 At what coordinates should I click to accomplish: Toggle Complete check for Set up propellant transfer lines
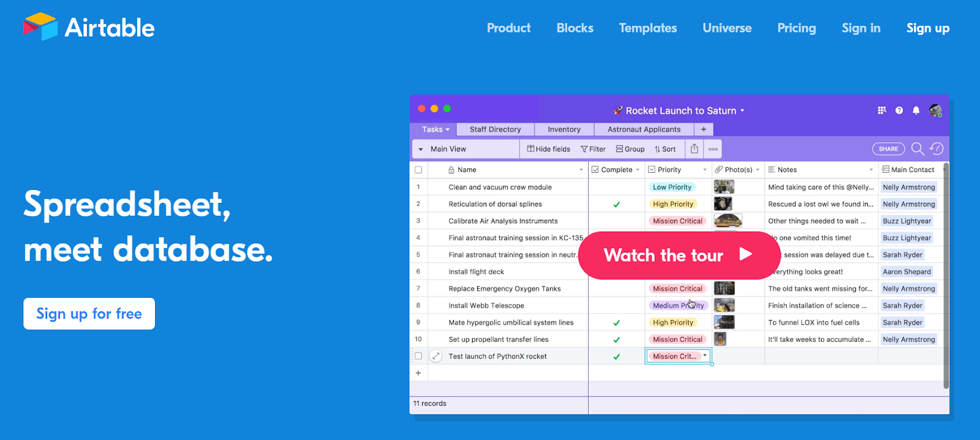(617, 339)
